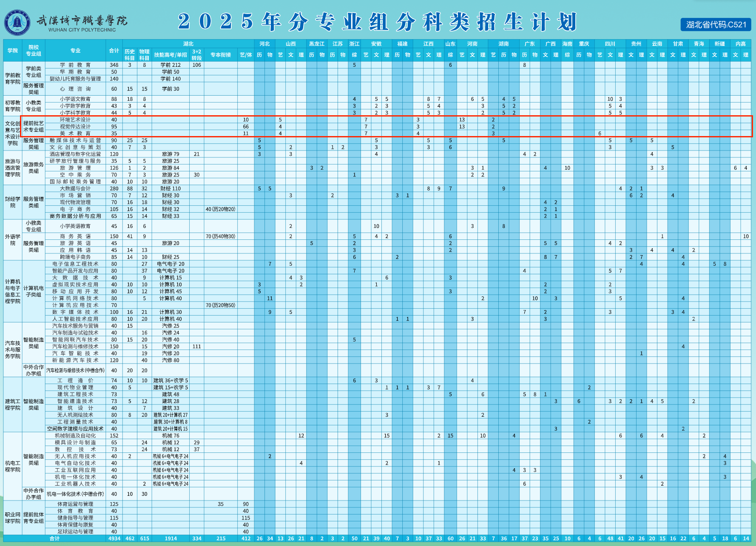Viewport: 756px width, 546px height.
Task: Click the 婴幼儿托育服务与管理 major row
Action: [75, 79]
